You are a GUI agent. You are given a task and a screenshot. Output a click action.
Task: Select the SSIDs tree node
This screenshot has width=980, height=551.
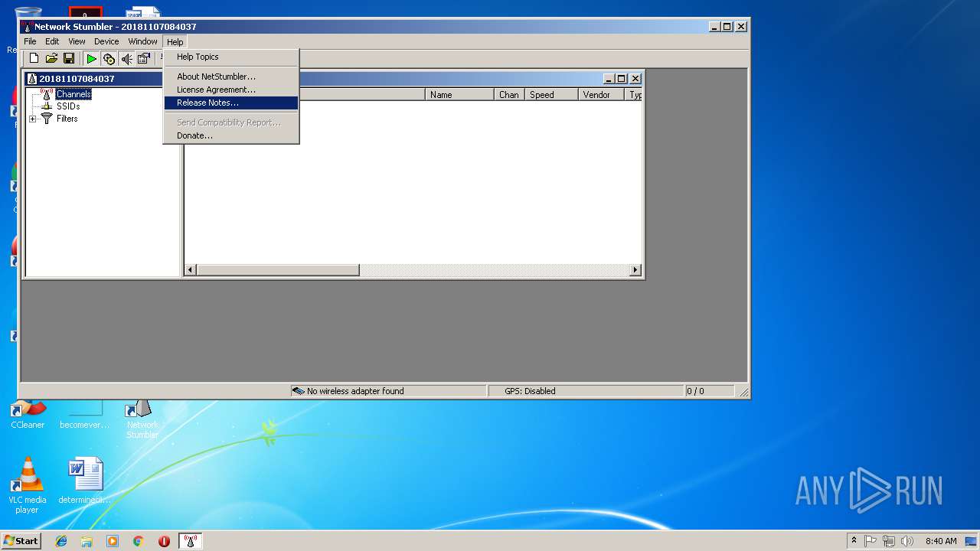68,106
